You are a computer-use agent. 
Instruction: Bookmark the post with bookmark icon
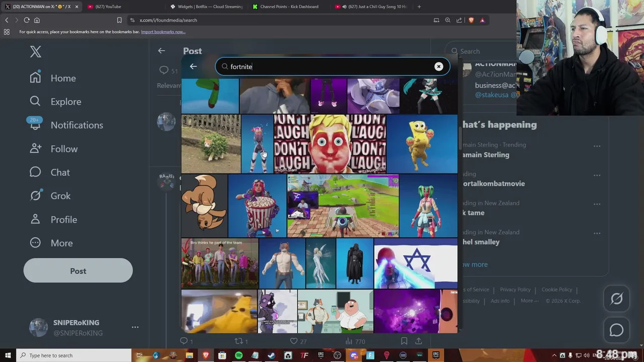(404, 341)
